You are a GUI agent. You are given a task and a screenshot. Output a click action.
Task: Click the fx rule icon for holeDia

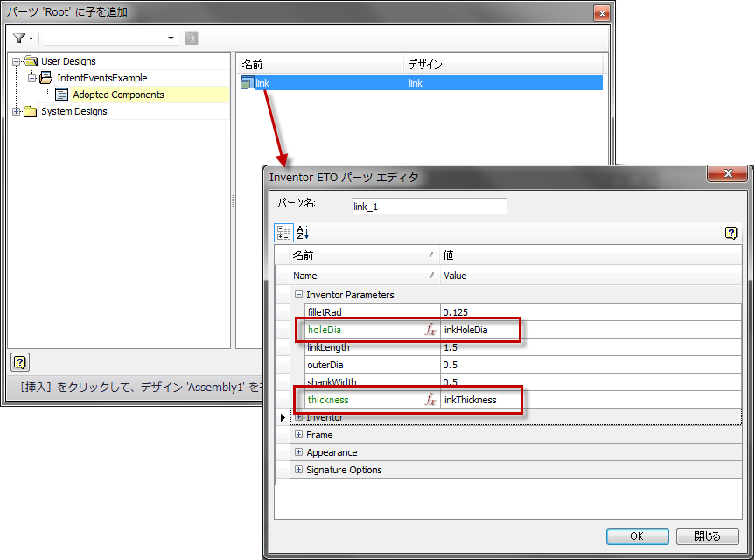[x=430, y=330]
